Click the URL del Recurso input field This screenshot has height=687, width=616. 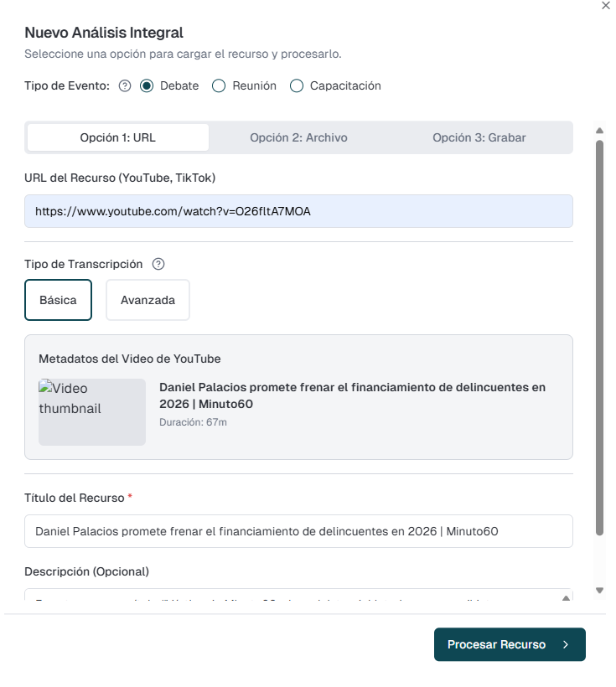pyautogui.click(x=298, y=211)
